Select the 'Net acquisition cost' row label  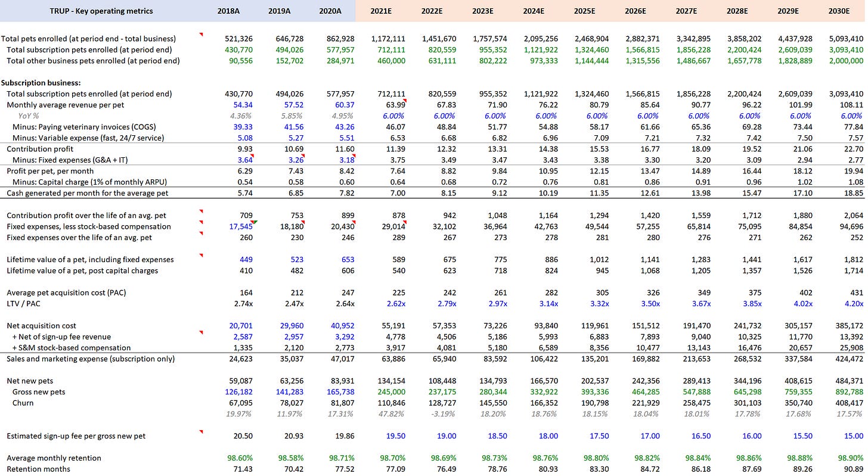(41, 326)
